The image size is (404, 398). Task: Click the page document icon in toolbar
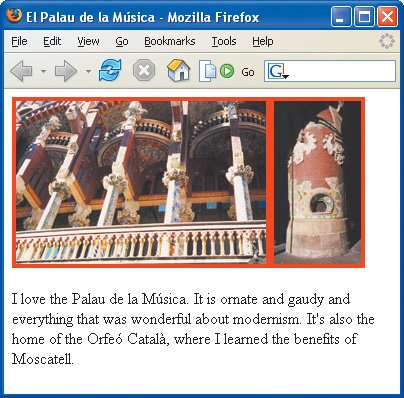(x=207, y=71)
